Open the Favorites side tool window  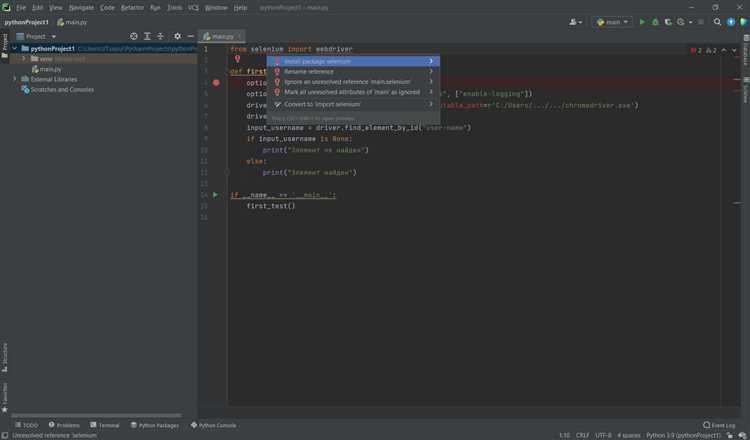pos(5,397)
